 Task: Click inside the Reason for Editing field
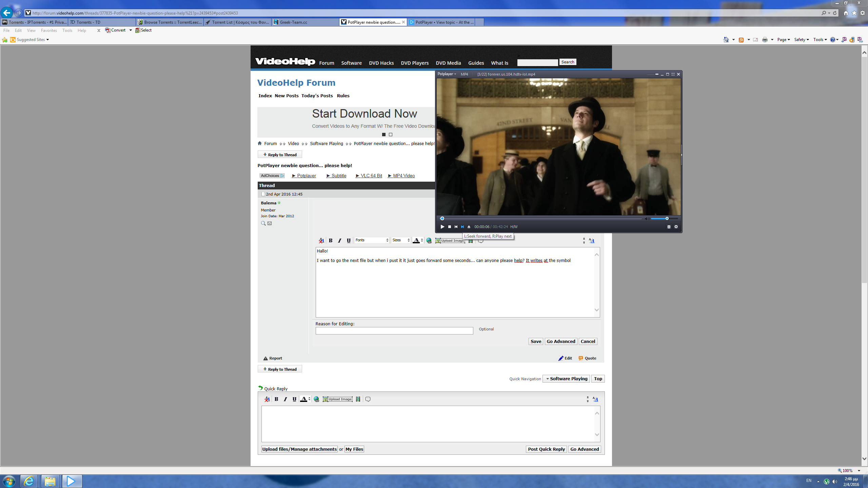pyautogui.click(x=394, y=331)
